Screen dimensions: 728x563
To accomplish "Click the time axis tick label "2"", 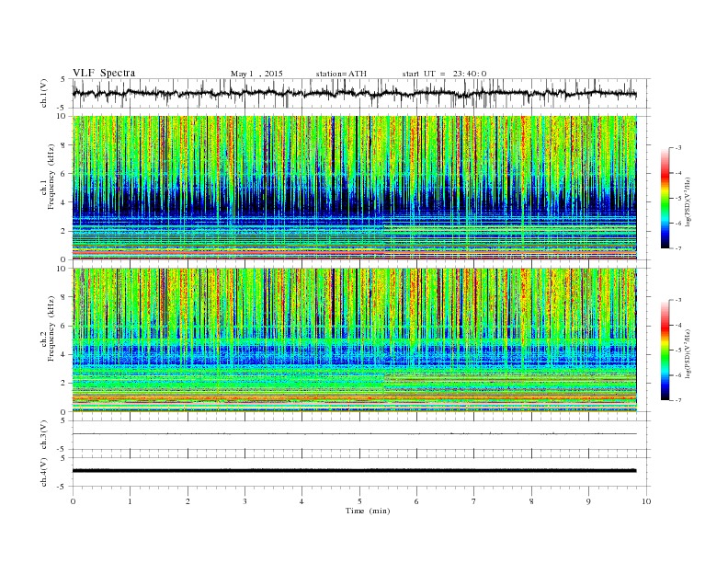I will [x=188, y=501].
